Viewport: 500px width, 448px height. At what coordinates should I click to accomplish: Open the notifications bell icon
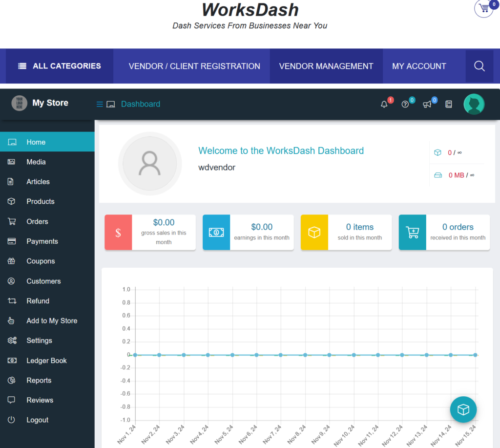(384, 104)
